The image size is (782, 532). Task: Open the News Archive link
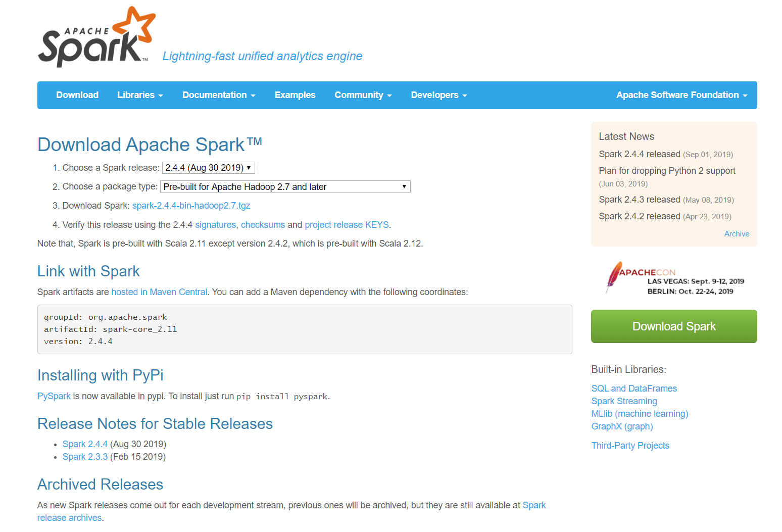pos(737,234)
